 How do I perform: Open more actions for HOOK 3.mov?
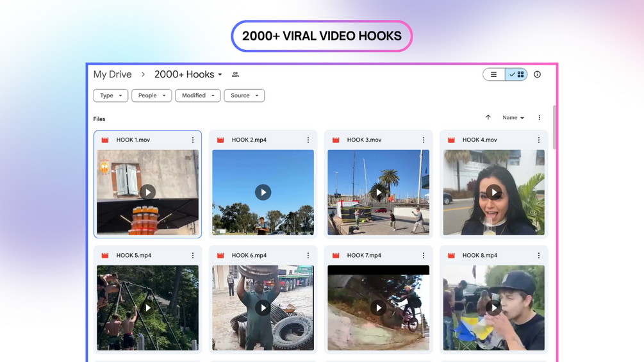[424, 140]
